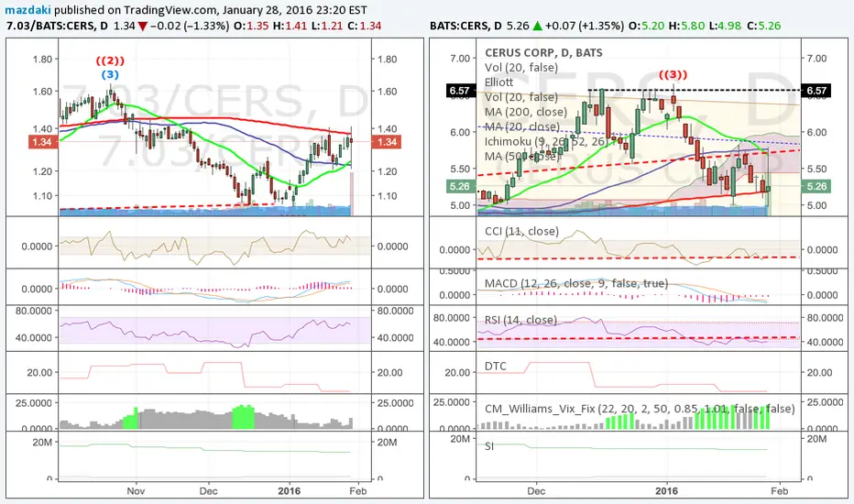The image size is (854, 504).
Task: Open the mazdaki author link
Action: coord(28,10)
